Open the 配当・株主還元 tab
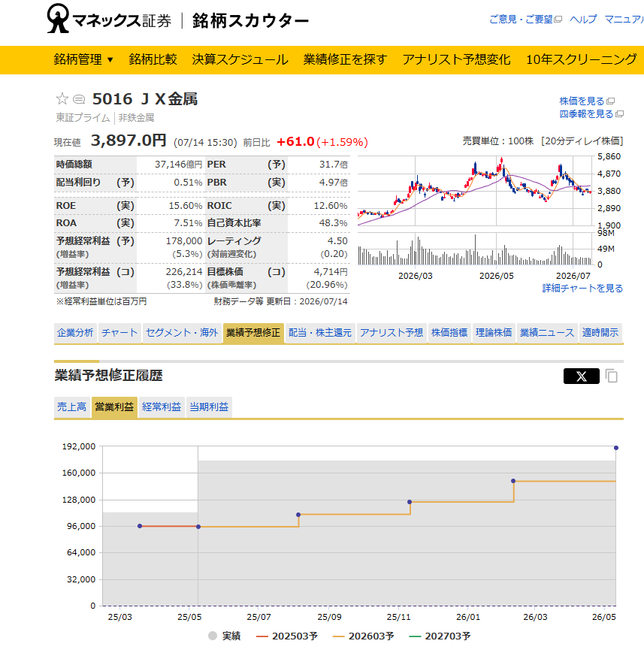 (x=320, y=333)
